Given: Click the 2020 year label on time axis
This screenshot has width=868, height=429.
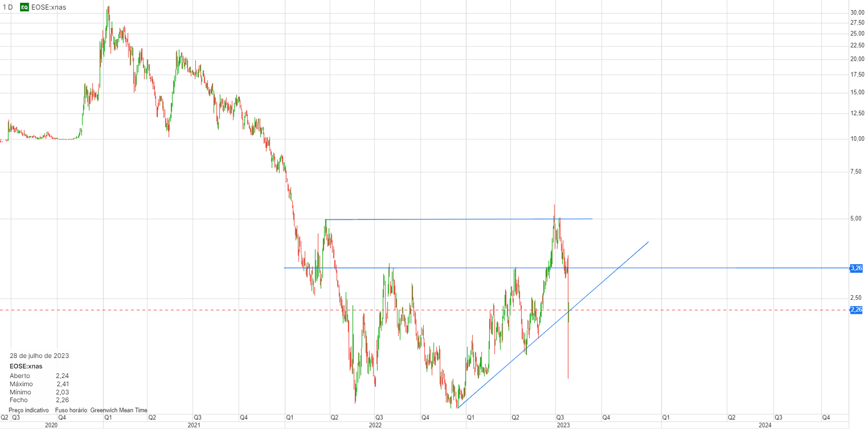Looking at the screenshot, I should pyautogui.click(x=51, y=425).
